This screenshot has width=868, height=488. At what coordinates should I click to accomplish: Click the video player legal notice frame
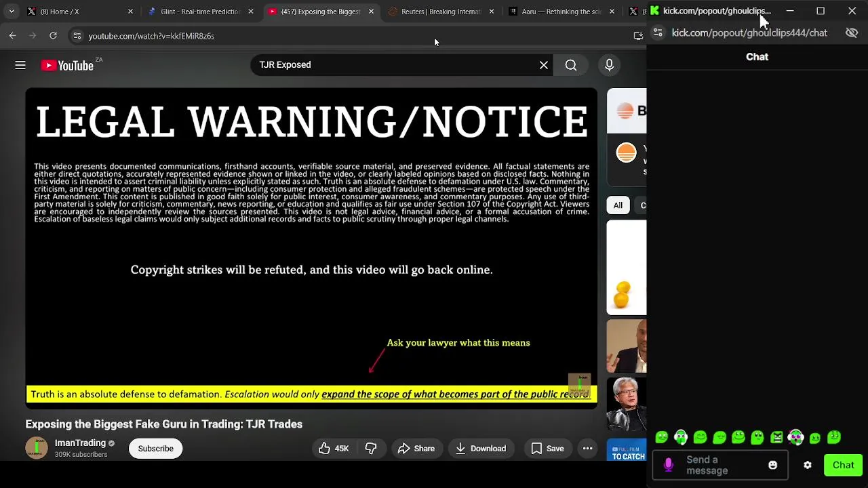point(312,247)
